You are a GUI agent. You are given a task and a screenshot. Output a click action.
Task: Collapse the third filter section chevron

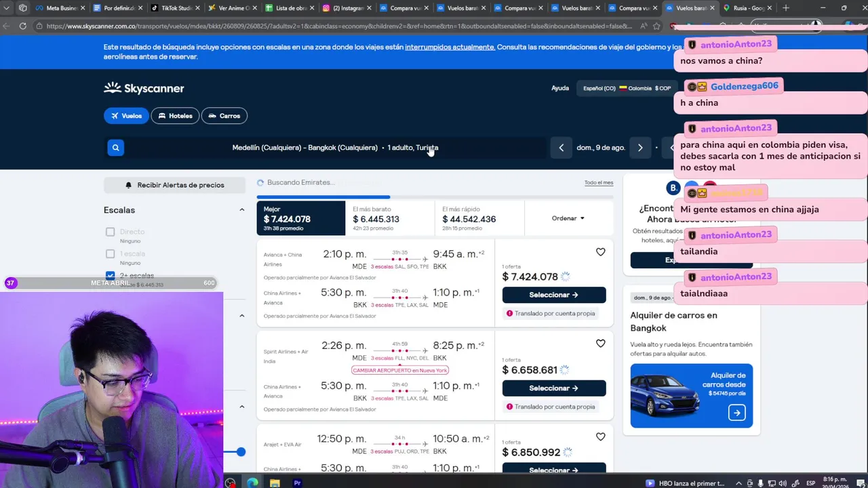click(241, 407)
